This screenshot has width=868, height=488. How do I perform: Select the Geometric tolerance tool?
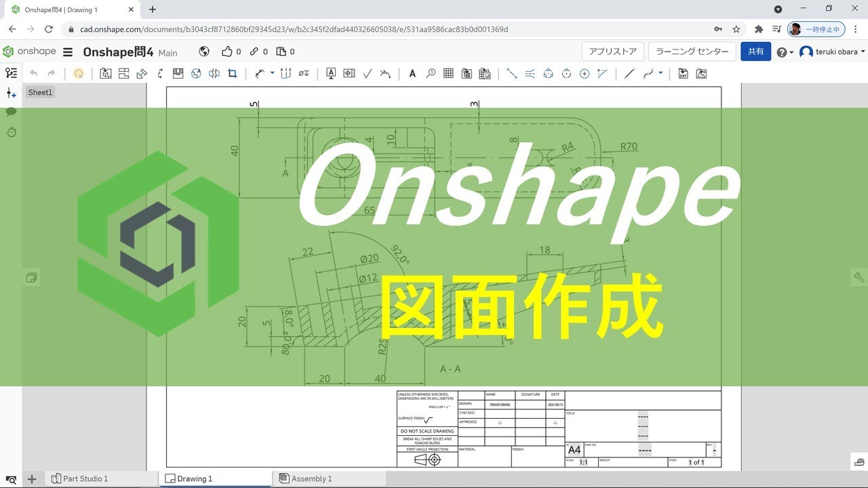coord(349,73)
